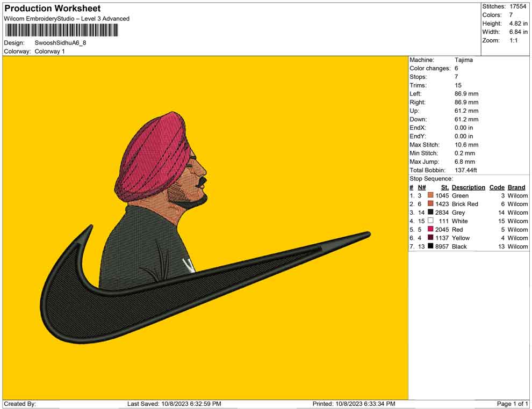The height and width of the screenshot is (409, 532).
Task: Click the Zoom value 1:1
Action: click(513, 40)
